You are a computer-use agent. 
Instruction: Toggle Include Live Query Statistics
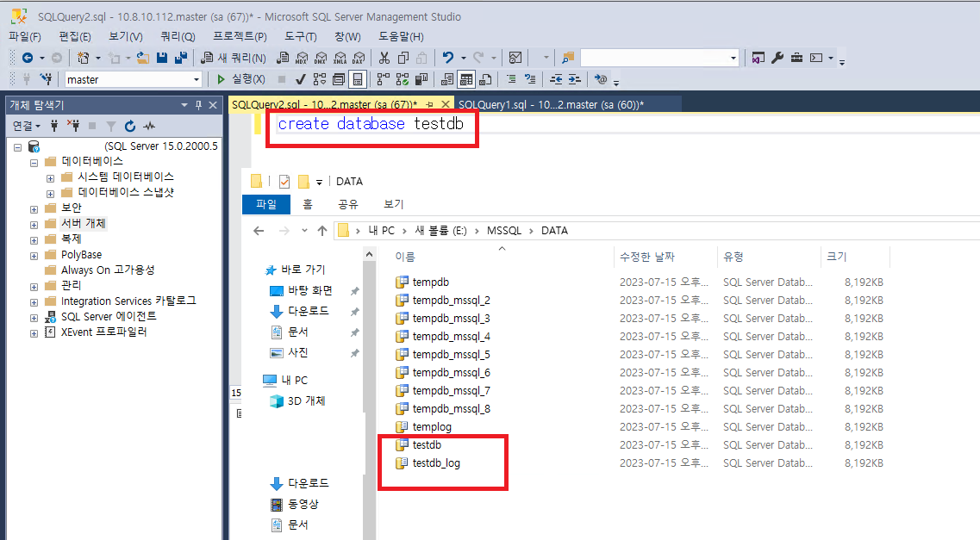403,79
